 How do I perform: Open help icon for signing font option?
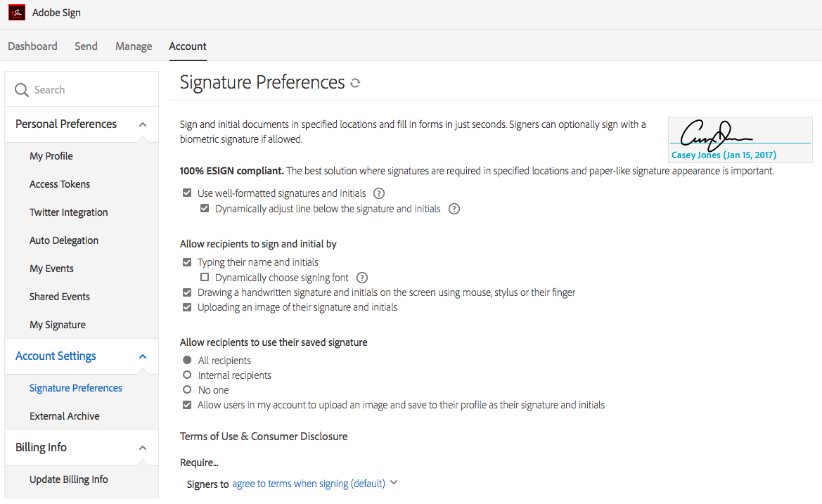coord(362,278)
